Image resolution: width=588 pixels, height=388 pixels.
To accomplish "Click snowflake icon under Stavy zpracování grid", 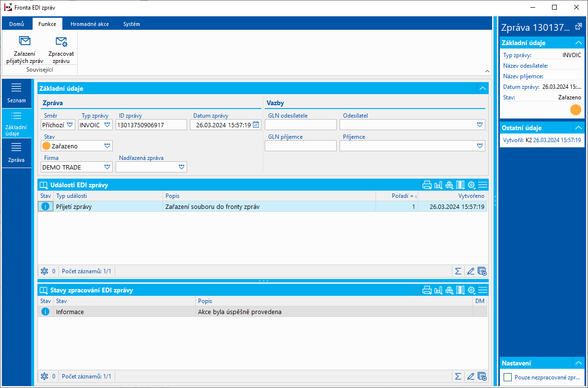I will point(45,376).
